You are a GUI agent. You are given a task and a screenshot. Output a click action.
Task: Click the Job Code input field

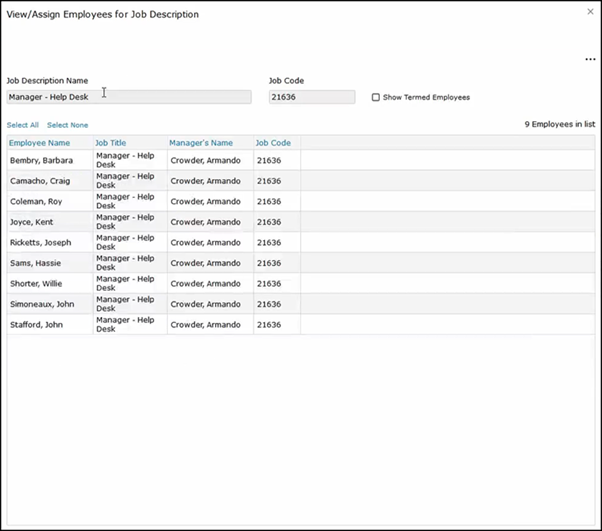click(311, 97)
